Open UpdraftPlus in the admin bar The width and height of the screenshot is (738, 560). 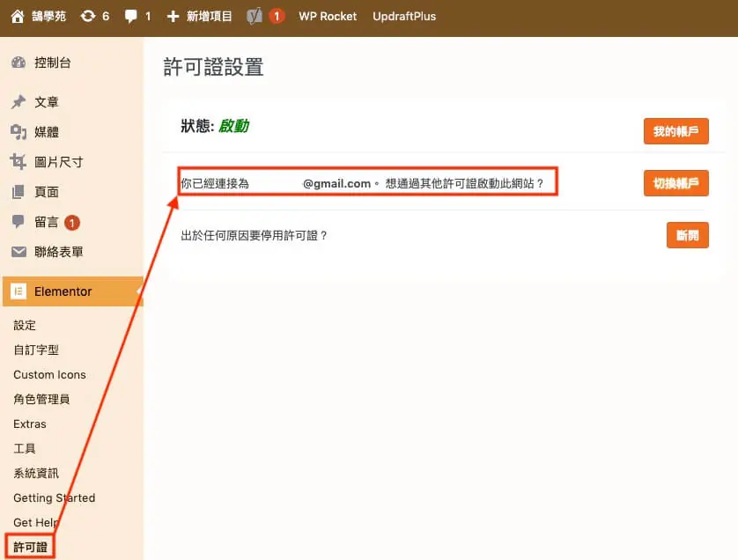404,17
